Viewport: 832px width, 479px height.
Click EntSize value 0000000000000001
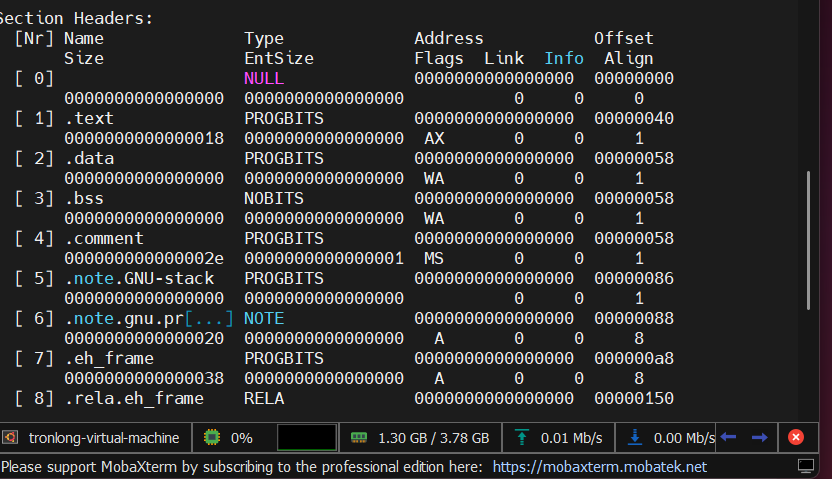click(x=324, y=258)
